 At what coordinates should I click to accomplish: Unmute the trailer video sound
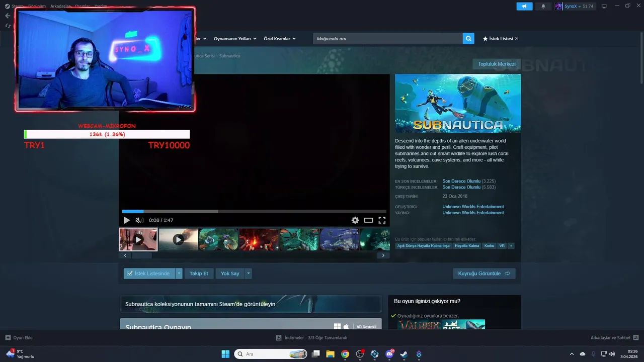(x=139, y=220)
